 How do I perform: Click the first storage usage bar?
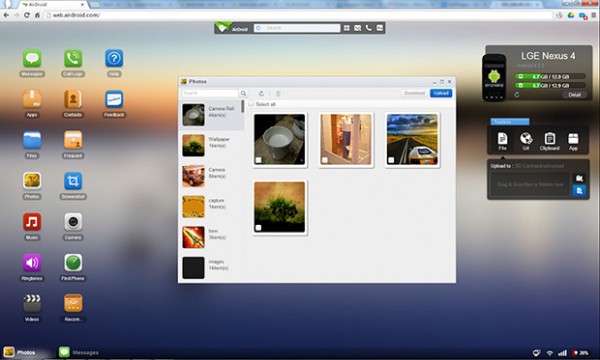[550, 77]
